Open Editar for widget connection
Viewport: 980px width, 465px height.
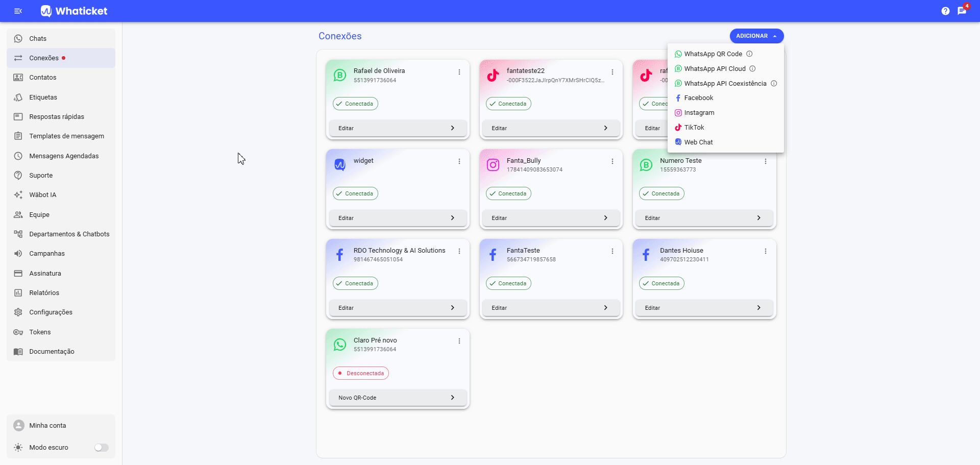[x=398, y=218]
